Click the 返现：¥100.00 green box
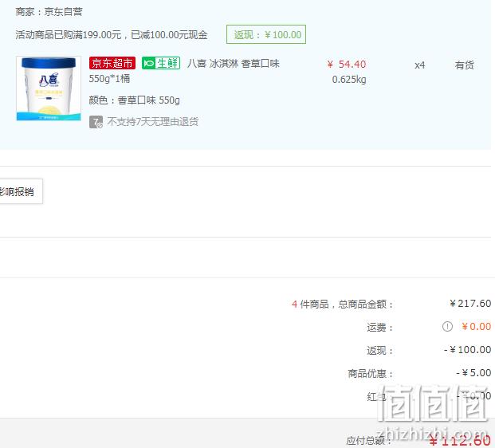This screenshot has height=448, width=495. coord(266,34)
